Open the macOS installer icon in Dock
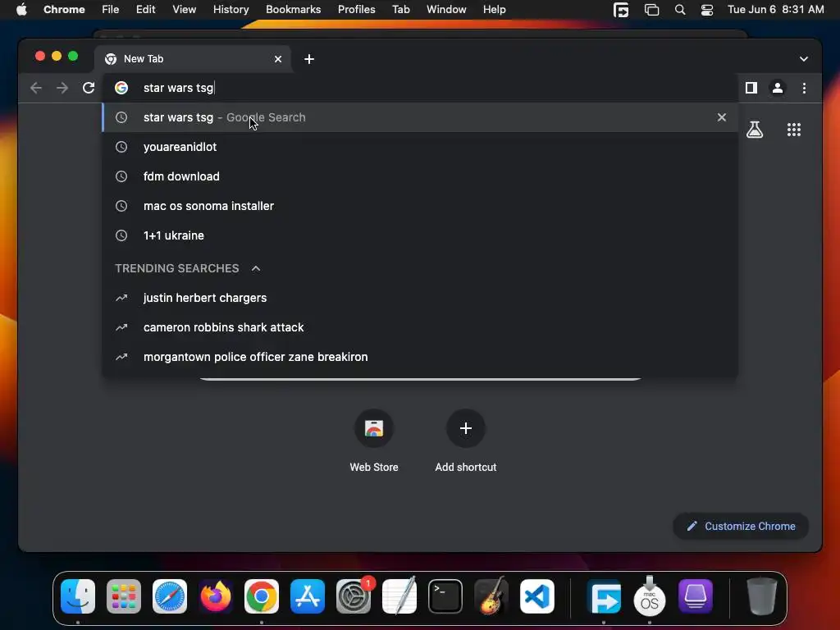 650,596
